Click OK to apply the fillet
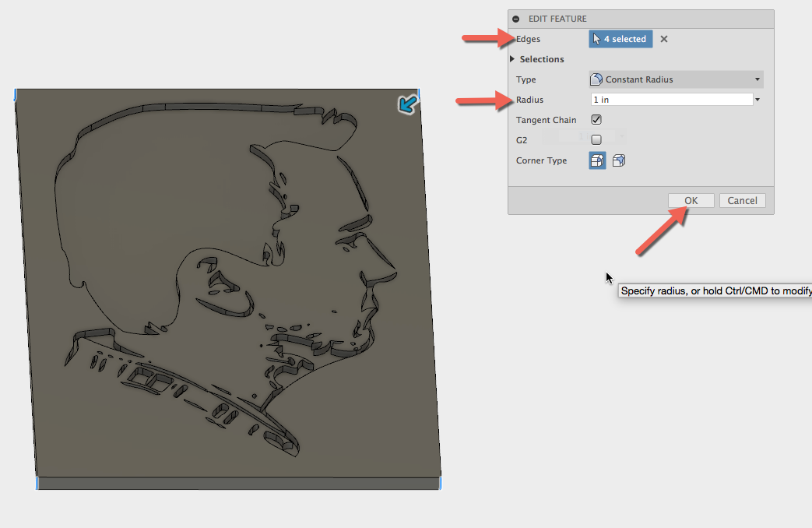 pos(691,200)
